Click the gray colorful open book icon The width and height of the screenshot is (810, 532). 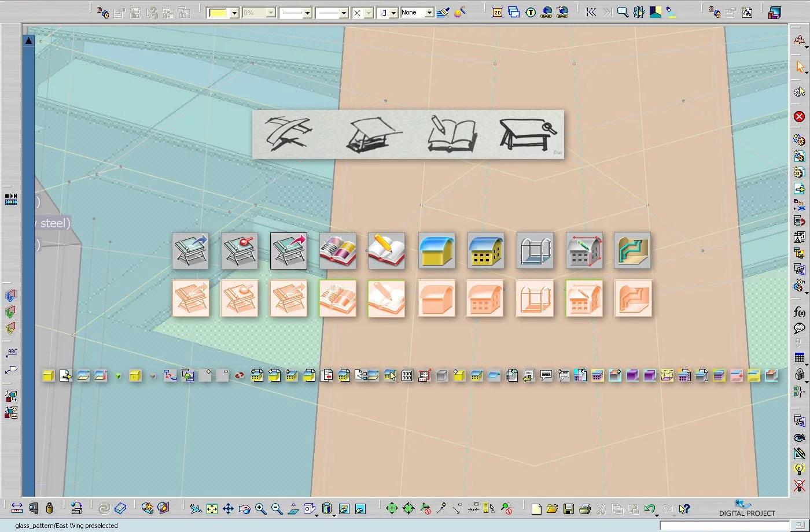pyautogui.click(x=338, y=251)
